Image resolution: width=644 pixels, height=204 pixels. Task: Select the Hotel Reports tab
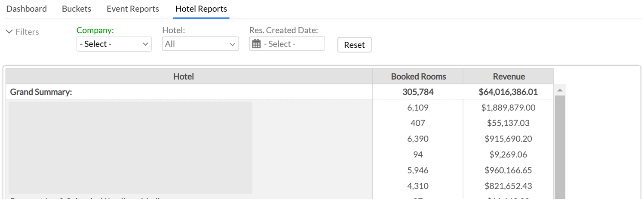(201, 9)
